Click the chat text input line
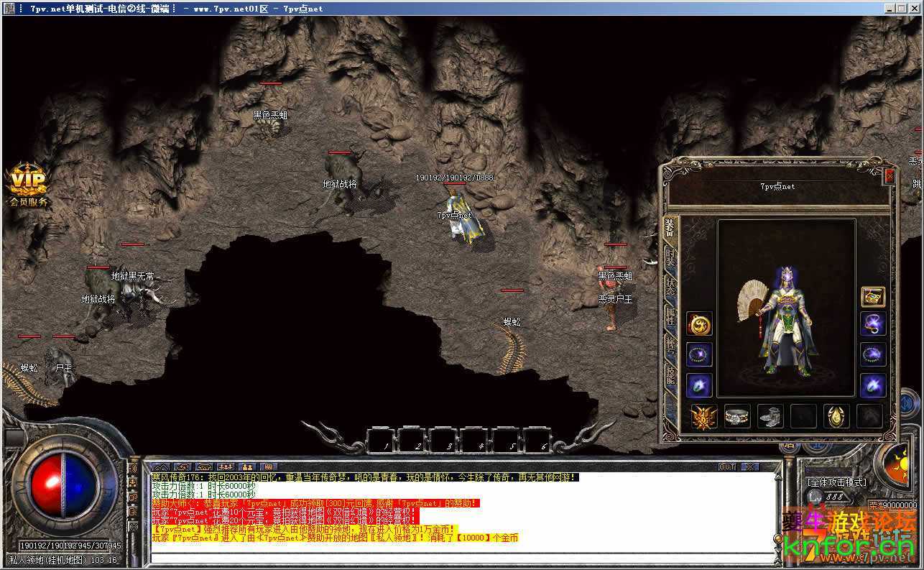The width and height of the screenshot is (924, 570). pyautogui.click(x=465, y=558)
